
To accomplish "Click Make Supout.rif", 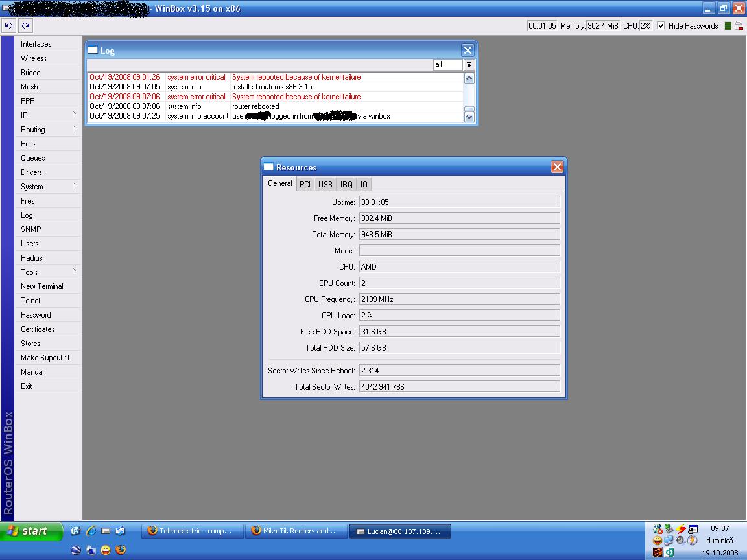I will [47, 358].
